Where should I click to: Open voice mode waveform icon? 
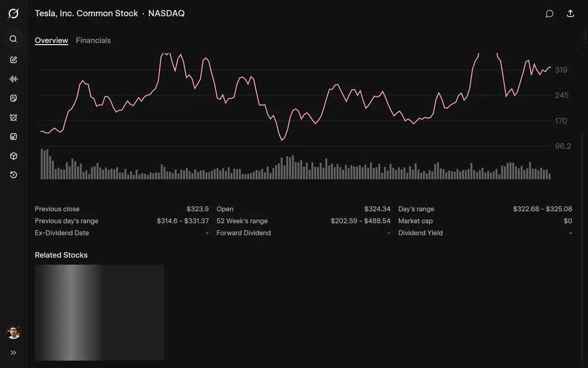(13, 79)
